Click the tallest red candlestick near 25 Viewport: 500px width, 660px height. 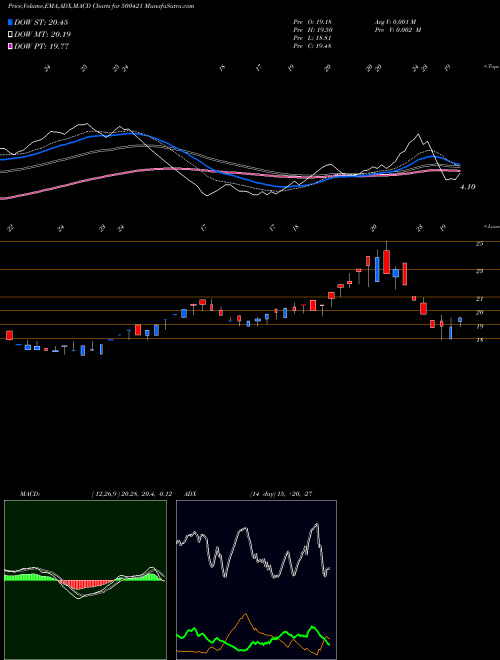point(386,262)
